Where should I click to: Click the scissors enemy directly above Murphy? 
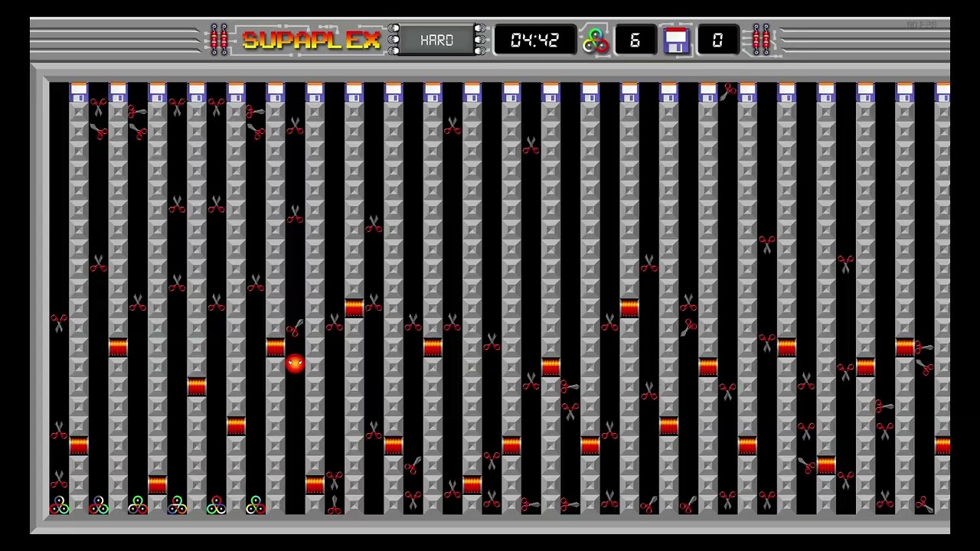click(x=295, y=328)
